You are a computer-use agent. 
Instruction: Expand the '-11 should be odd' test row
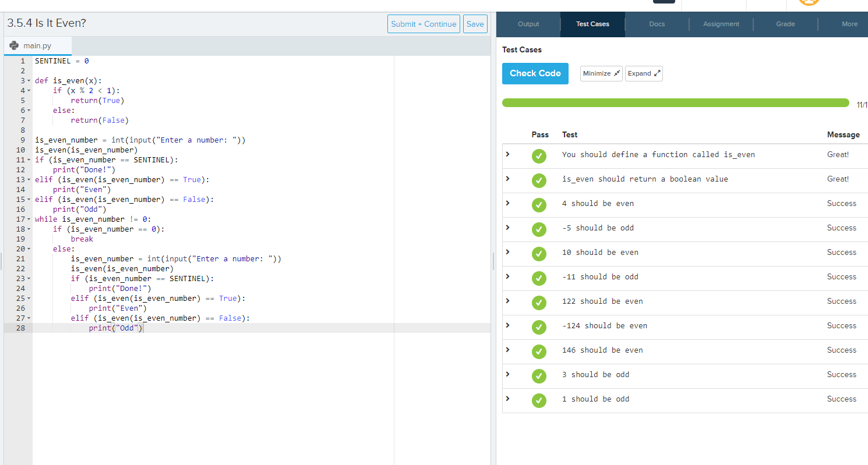(507, 276)
